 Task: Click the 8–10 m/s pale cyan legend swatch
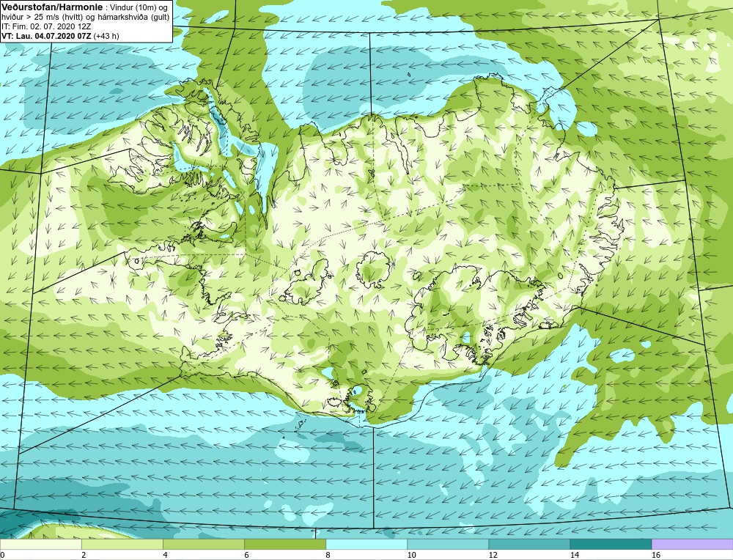pos(366,544)
